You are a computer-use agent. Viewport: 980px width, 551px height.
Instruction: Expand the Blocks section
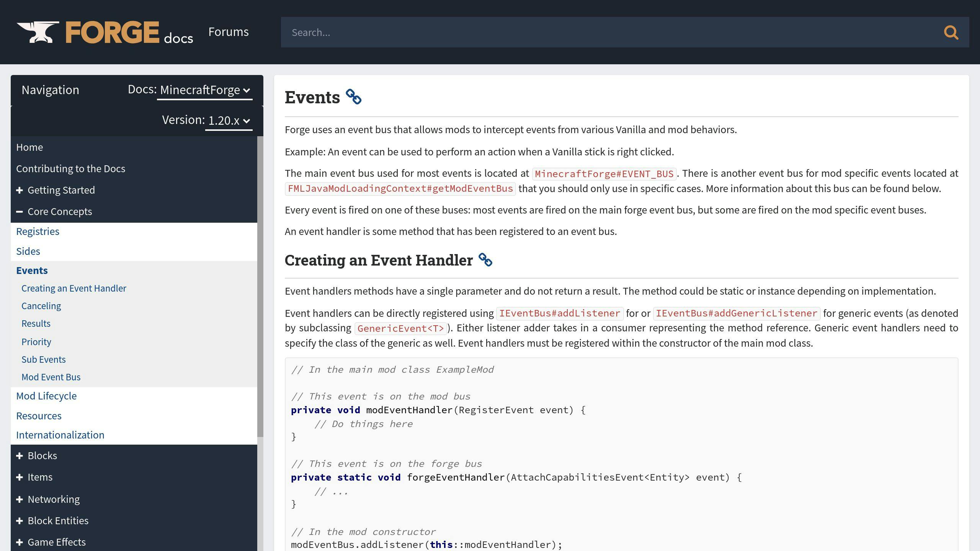19,455
